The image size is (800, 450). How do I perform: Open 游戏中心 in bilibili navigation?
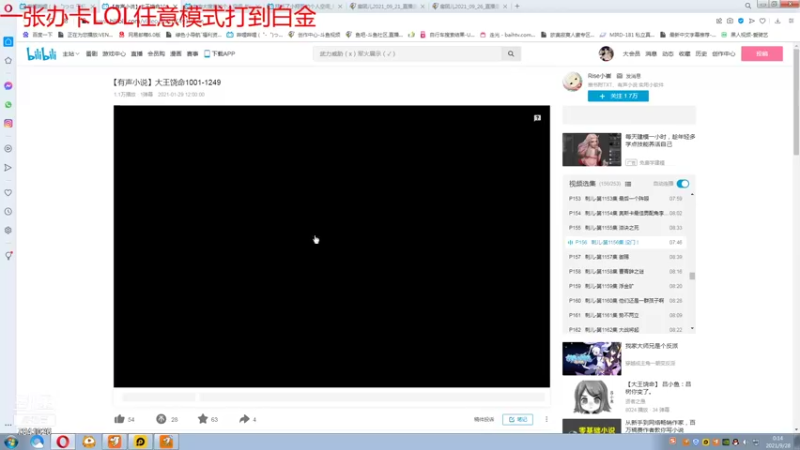click(114, 54)
